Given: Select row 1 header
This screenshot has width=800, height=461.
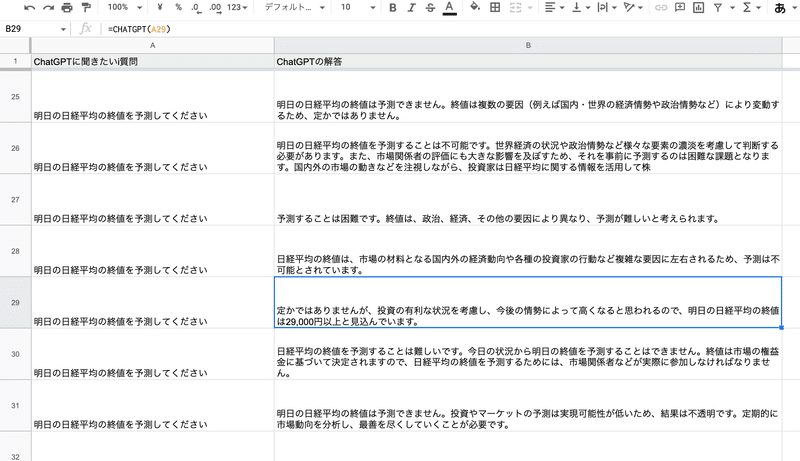Looking at the screenshot, I should click(15, 61).
